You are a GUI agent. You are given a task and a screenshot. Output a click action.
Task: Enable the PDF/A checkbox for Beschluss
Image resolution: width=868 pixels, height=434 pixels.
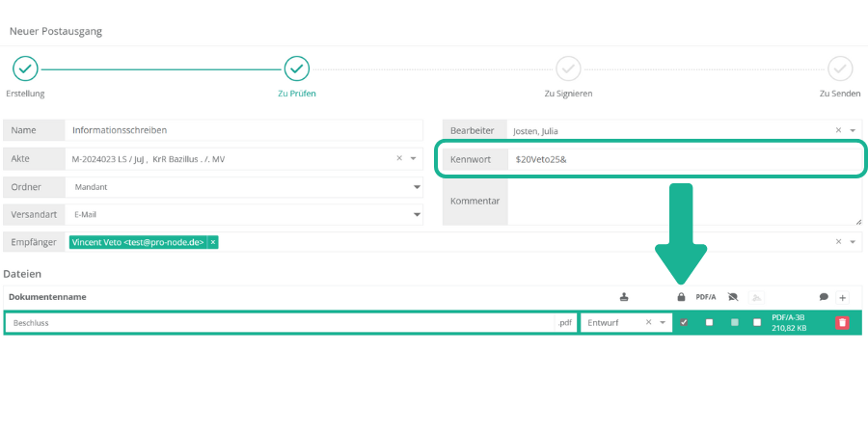709,322
